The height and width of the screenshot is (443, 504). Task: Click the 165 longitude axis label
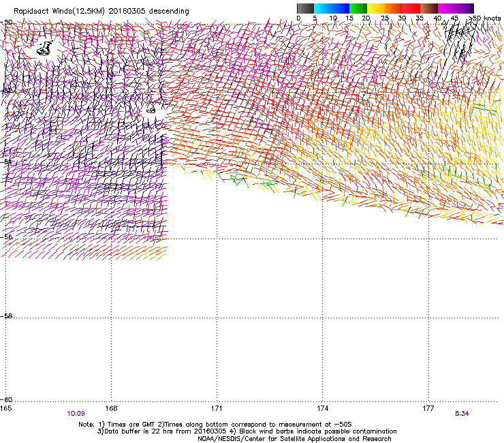point(5,408)
